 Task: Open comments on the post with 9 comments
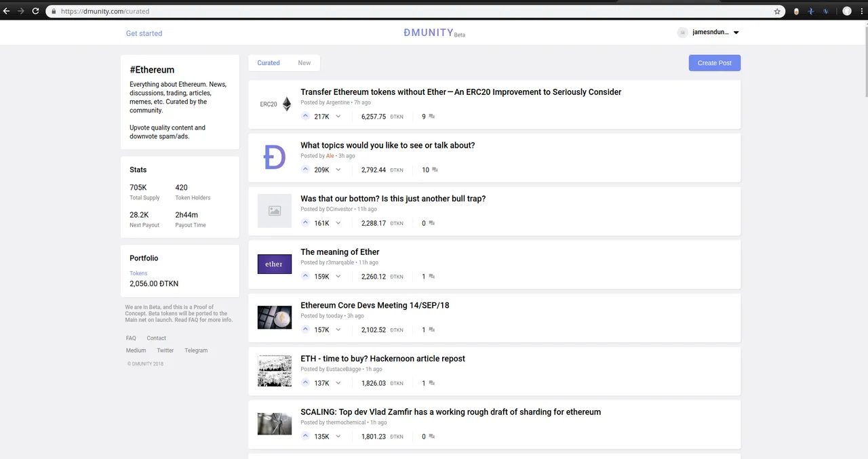pos(432,117)
